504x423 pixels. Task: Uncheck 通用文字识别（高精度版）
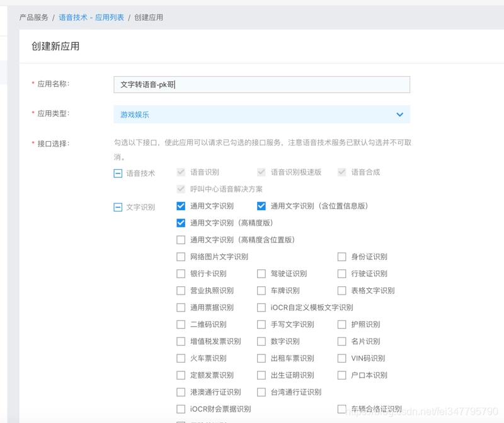(x=181, y=223)
